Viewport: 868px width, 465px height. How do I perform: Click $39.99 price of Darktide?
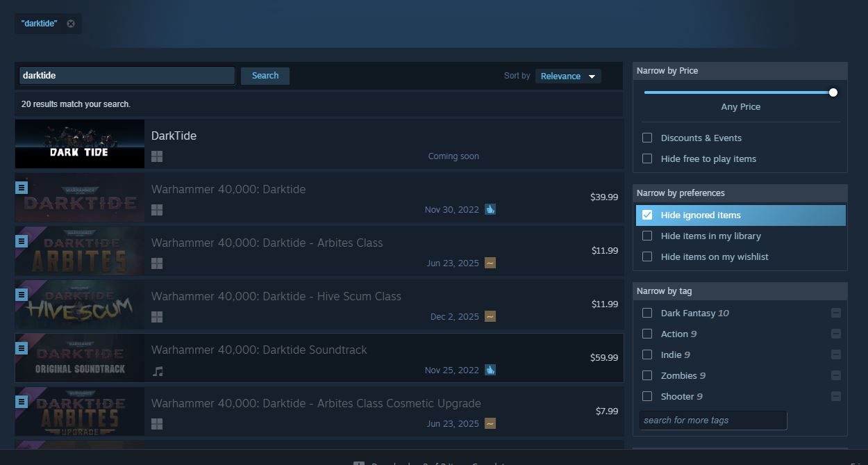pyautogui.click(x=604, y=197)
